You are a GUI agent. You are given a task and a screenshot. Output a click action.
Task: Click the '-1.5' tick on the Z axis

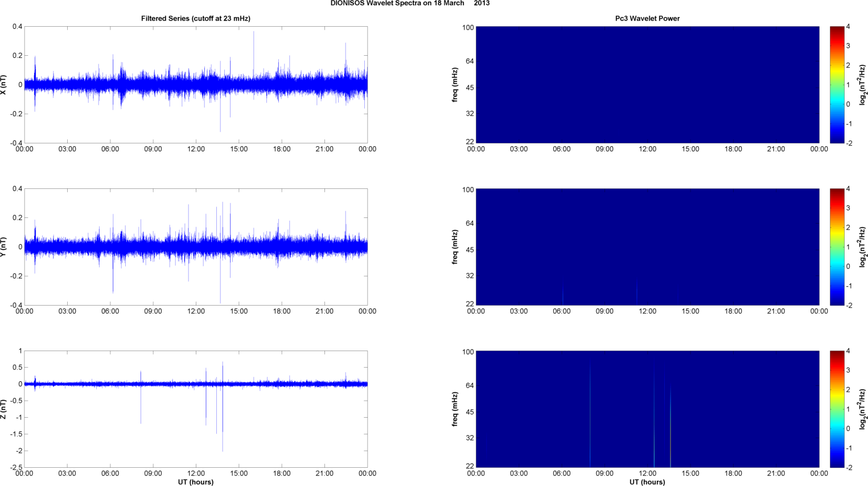tap(15, 434)
